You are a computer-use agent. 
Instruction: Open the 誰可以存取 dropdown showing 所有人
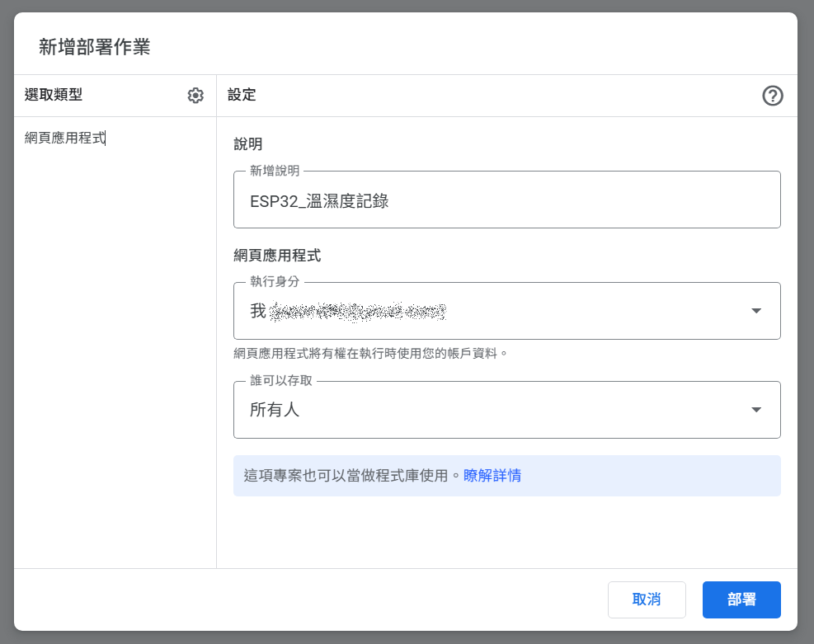[506, 410]
